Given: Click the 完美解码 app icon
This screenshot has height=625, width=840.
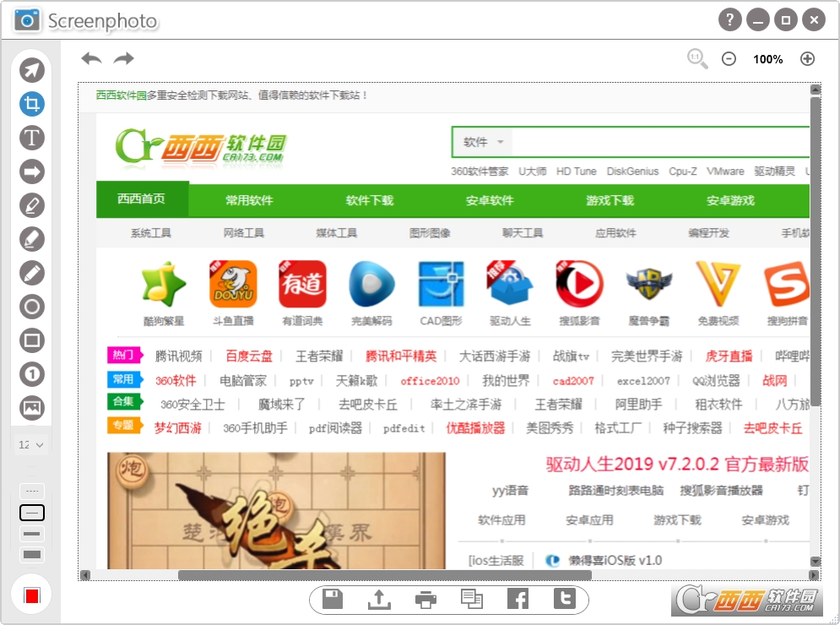Looking at the screenshot, I should 371,284.
